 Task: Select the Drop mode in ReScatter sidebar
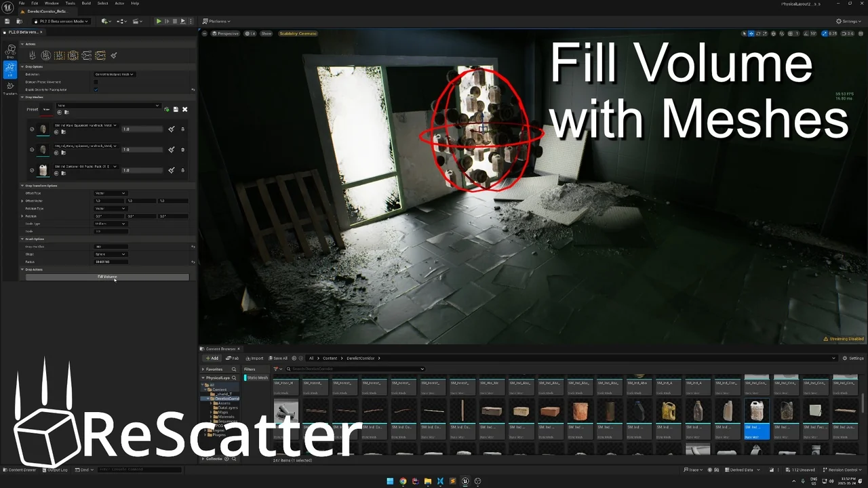10,49
